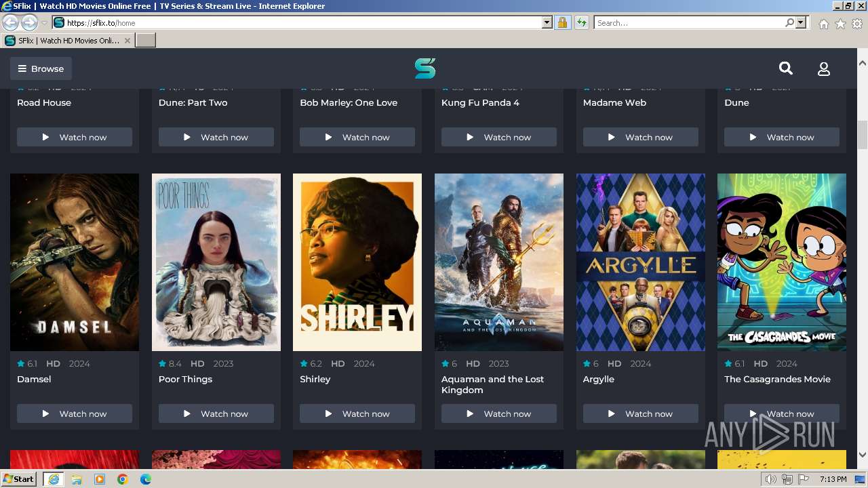
Task: Click the page scrollbar down arrow
Action: click(x=863, y=455)
